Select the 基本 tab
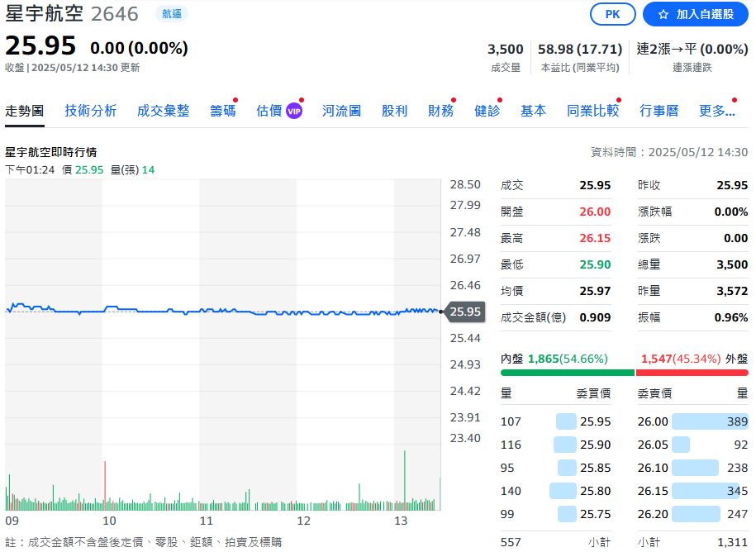The height and width of the screenshot is (552, 756). [x=533, y=111]
